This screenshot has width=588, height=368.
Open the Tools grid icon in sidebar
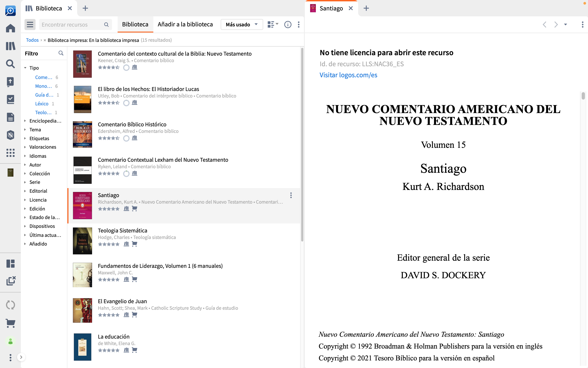10,153
